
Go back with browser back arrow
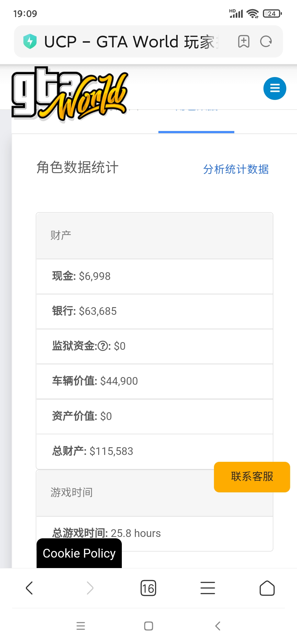[x=29, y=588]
